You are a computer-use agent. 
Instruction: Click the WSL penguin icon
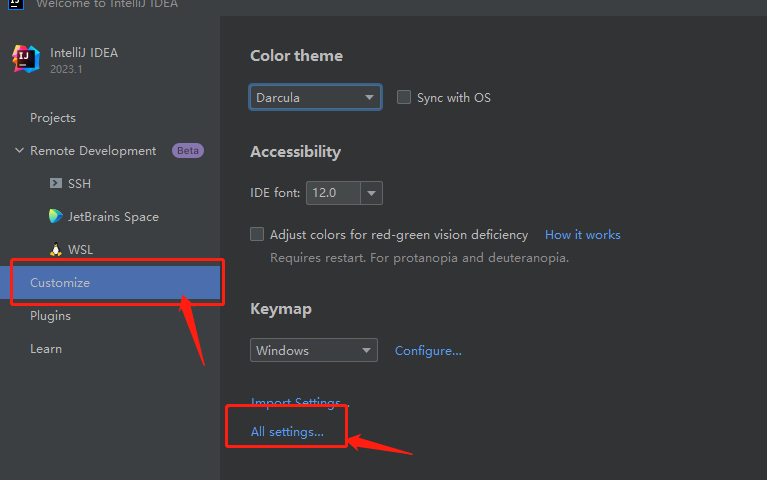(56, 249)
